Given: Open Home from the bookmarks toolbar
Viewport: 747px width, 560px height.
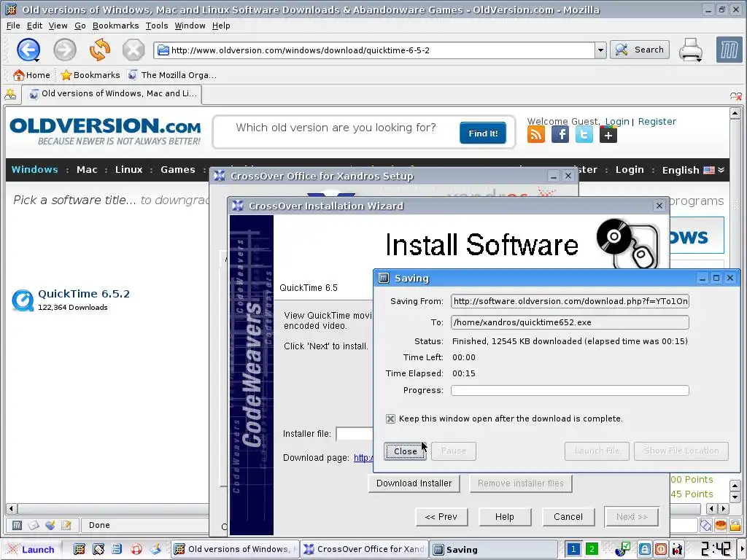Looking at the screenshot, I should click(31, 75).
